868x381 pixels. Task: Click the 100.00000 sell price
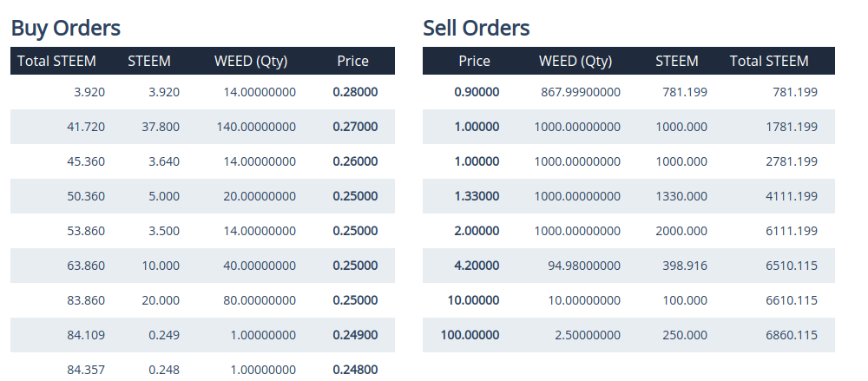(x=470, y=335)
